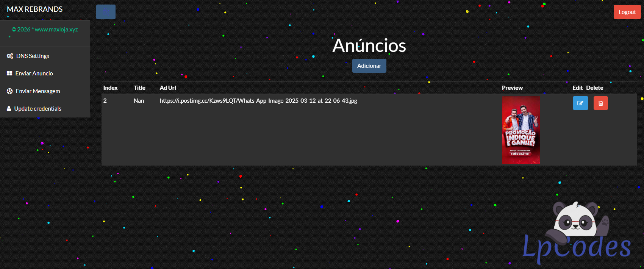The width and height of the screenshot is (644, 269).
Task: Edit the ad using the blue pencil icon
Action: point(580,103)
